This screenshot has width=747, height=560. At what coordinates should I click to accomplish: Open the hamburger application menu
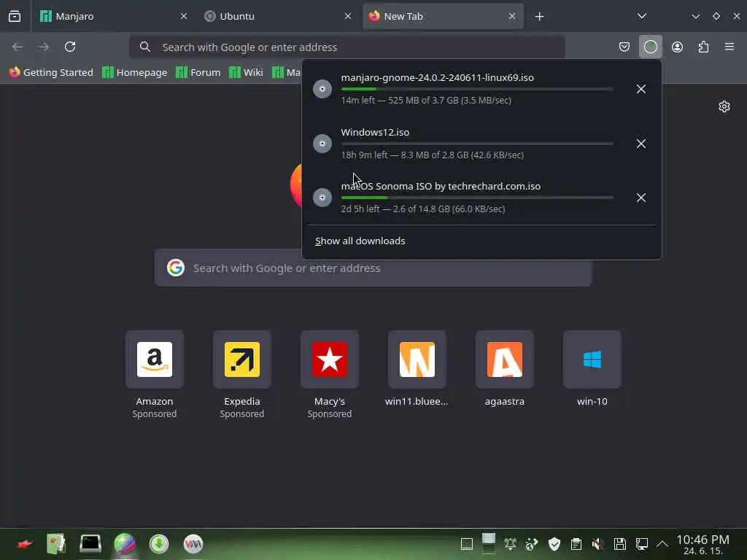729,47
